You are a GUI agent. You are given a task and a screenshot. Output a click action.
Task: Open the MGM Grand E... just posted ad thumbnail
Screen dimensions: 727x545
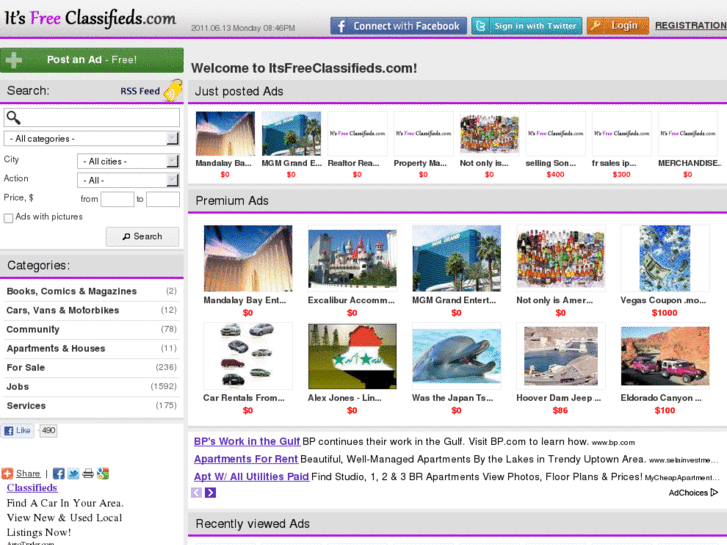(x=291, y=134)
